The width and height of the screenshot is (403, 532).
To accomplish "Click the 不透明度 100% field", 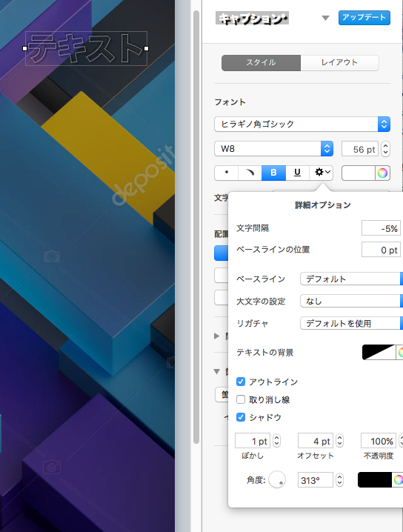I will pyautogui.click(x=379, y=441).
